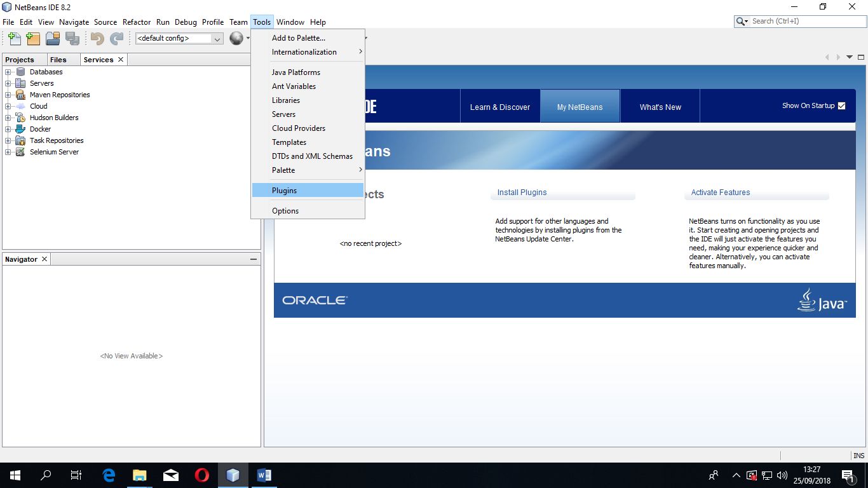
Task: Select the Selenium Server node icon
Action: click(20, 152)
